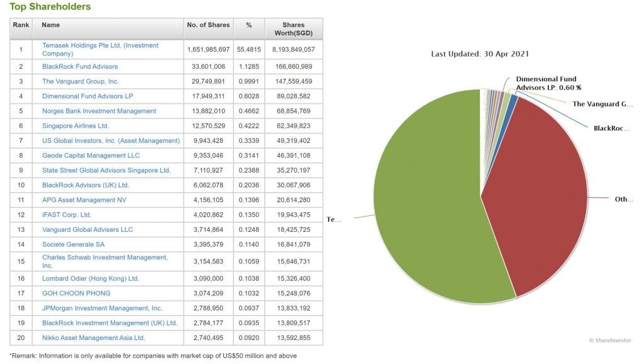Click percentage value 1.1285
The height and width of the screenshot is (364, 644).
point(249,67)
